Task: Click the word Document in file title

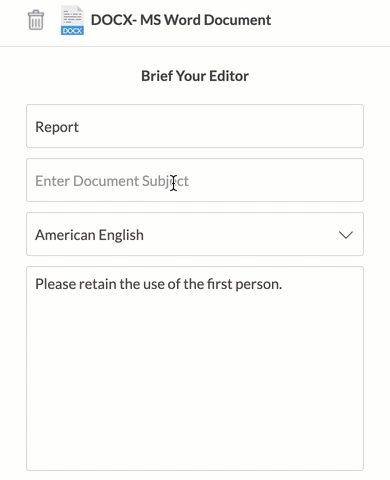Action: pos(237,20)
